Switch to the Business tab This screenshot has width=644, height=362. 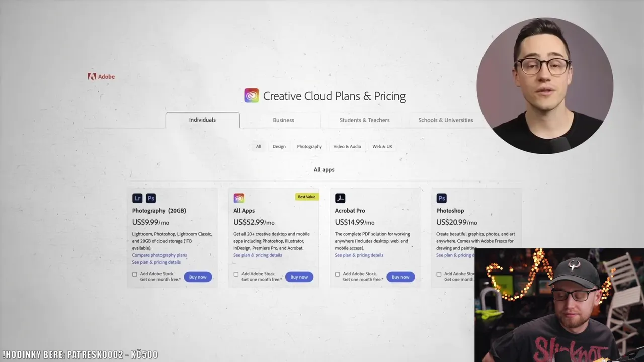[x=283, y=120]
